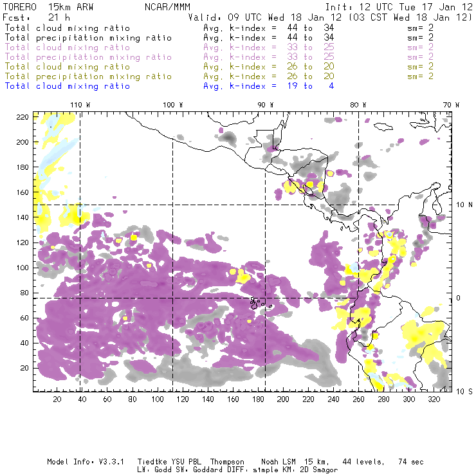Click 'Avg. k-index = 44 to 34' on the cloud row
The height and width of the screenshot is (476, 476).
coord(269,28)
